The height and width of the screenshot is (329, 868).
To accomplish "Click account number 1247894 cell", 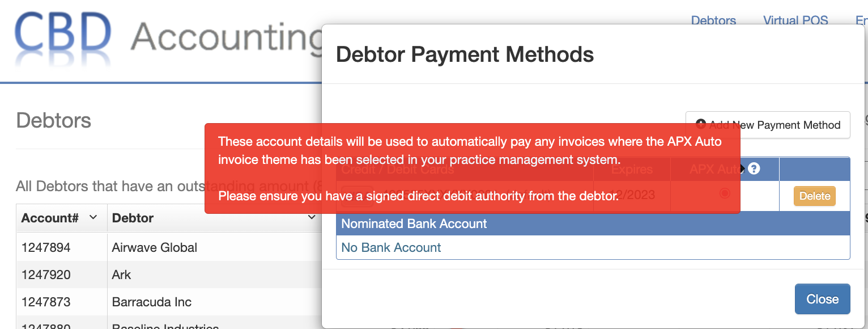I will (x=46, y=247).
